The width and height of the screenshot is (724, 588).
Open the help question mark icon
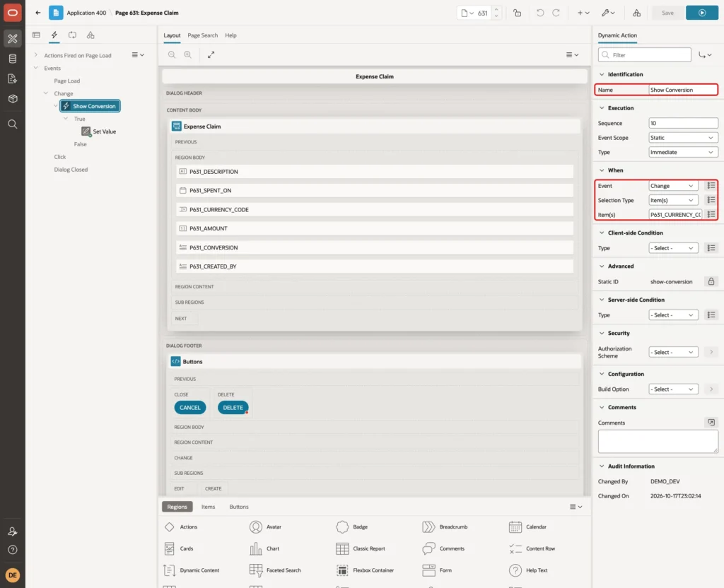pyautogui.click(x=13, y=550)
